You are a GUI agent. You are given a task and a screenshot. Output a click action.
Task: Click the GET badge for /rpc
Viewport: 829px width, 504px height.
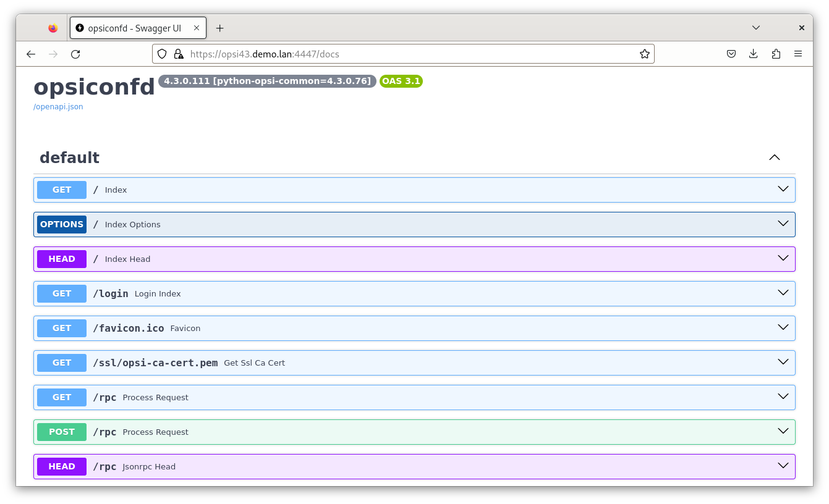coord(62,397)
